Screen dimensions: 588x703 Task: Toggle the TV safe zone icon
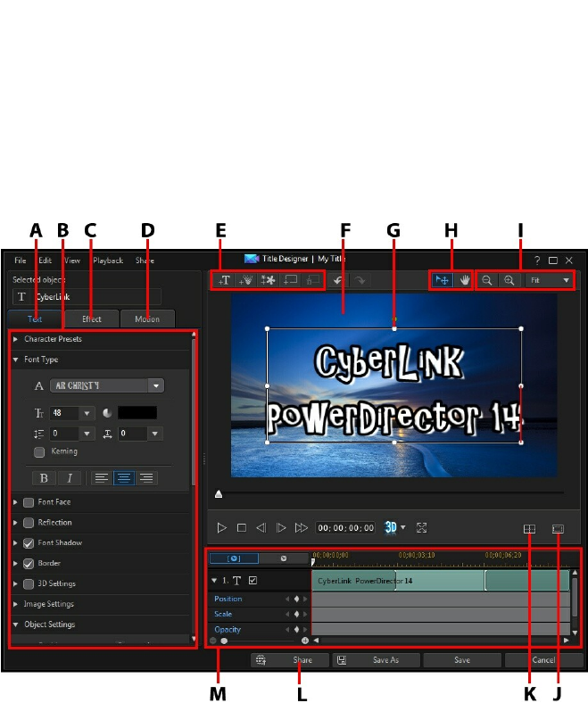(558, 529)
